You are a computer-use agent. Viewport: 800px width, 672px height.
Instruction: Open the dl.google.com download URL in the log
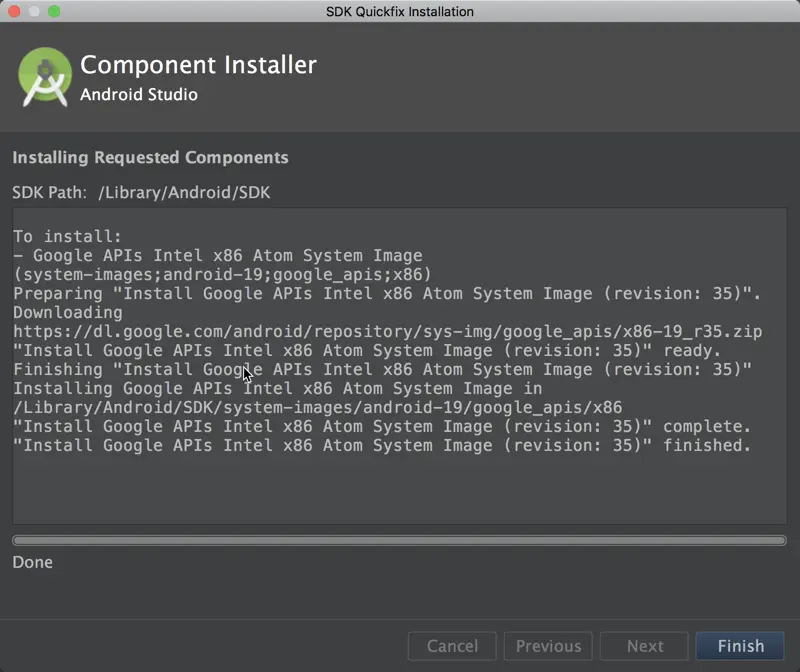388,331
